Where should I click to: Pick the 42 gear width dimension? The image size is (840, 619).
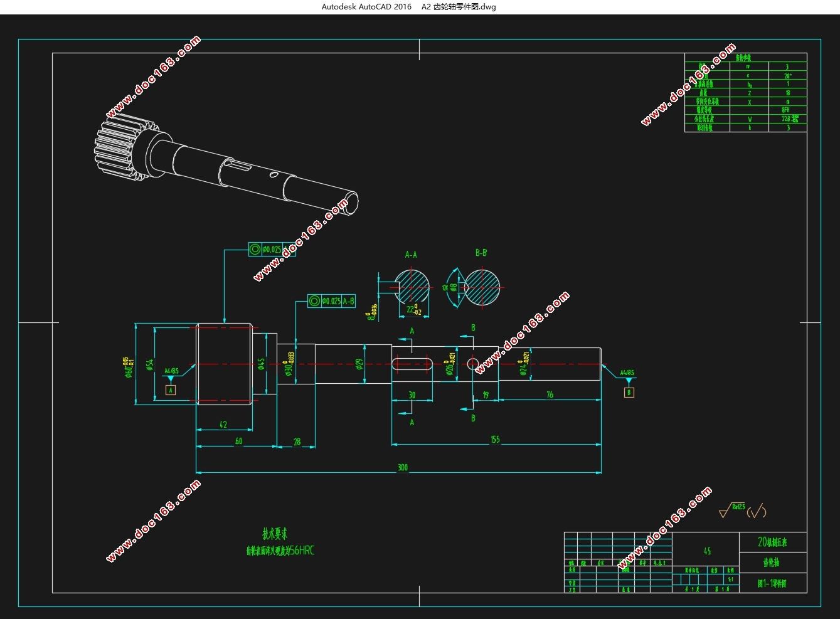(223, 425)
